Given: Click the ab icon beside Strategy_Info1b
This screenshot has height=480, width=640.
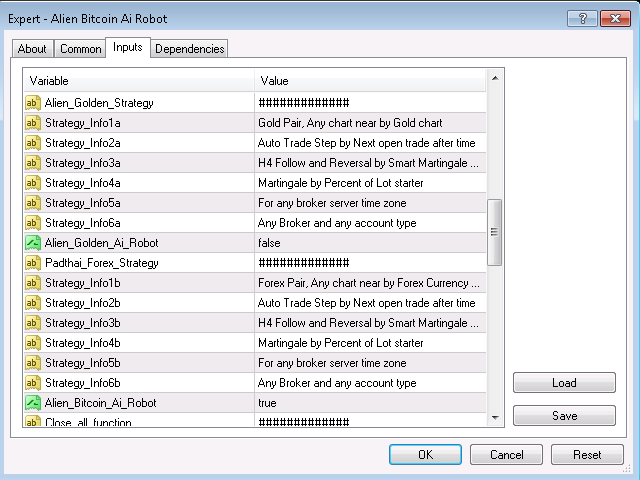Looking at the screenshot, I should pyautogui.click(x=33, y=283).
